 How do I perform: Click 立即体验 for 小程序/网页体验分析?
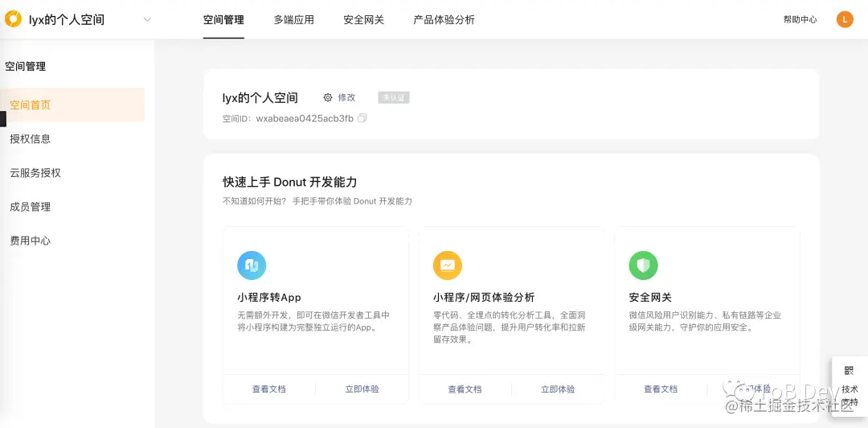pos(558,389)
